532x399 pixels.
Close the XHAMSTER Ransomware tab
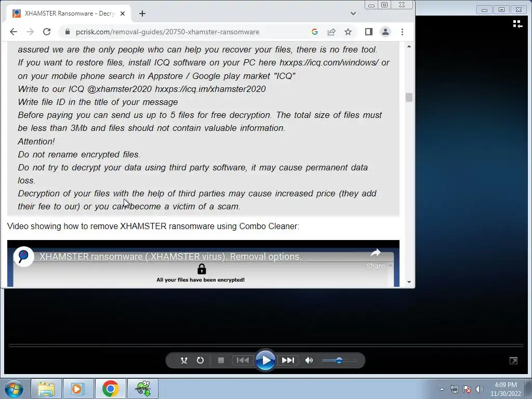coord(123,14)
